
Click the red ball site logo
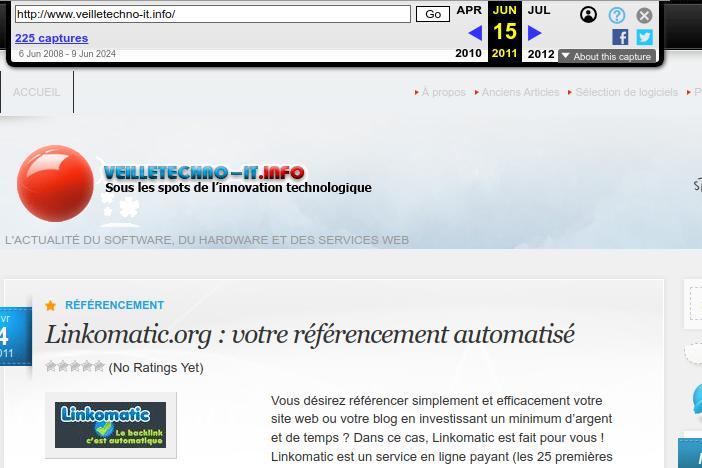click(54, 184)
